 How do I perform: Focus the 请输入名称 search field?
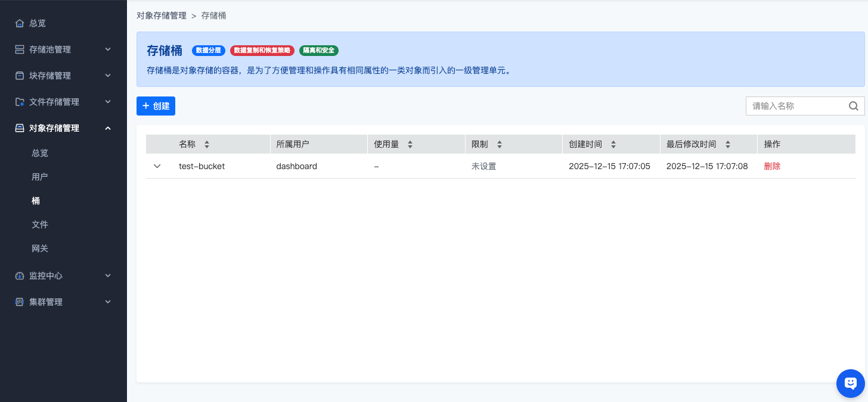click(x=796, y=106)
